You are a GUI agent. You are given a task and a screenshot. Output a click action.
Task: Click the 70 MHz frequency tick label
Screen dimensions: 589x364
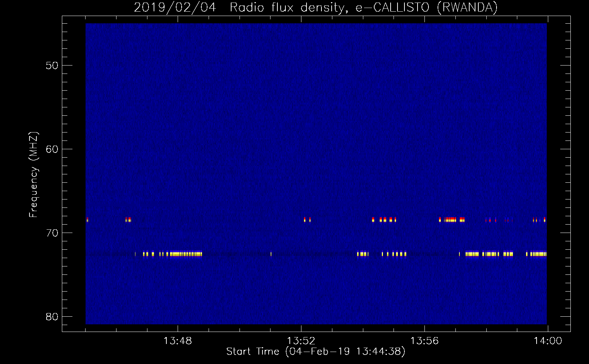pos(52,233)
